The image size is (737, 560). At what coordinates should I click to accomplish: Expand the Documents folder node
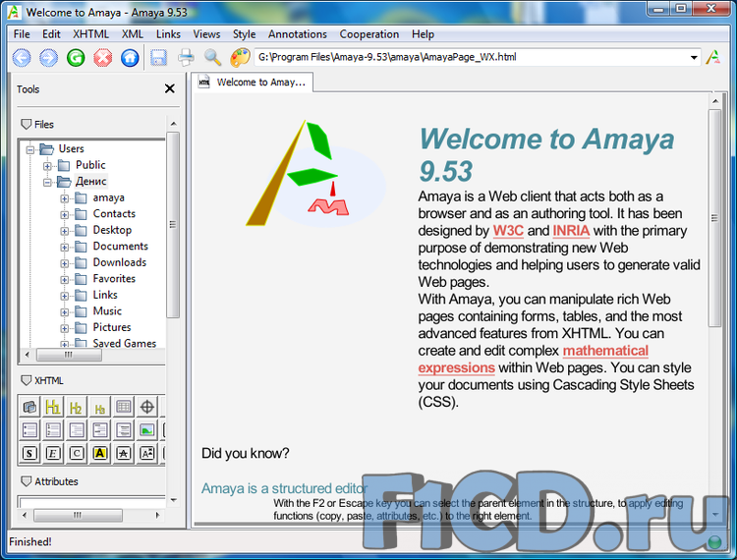[x=65, y=248]
